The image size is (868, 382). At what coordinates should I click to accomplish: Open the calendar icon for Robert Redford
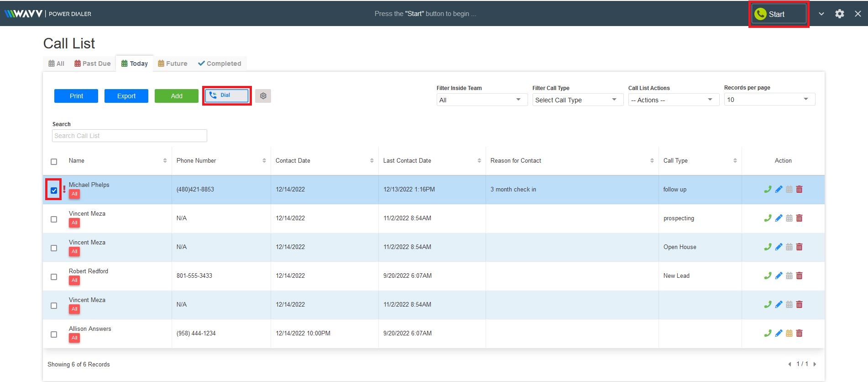(x=789, y=276)
